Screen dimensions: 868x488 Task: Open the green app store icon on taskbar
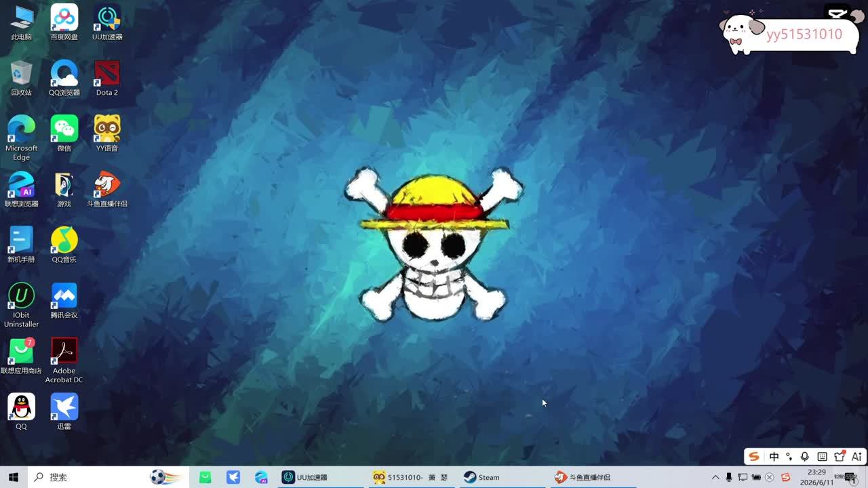coord(205,477)
